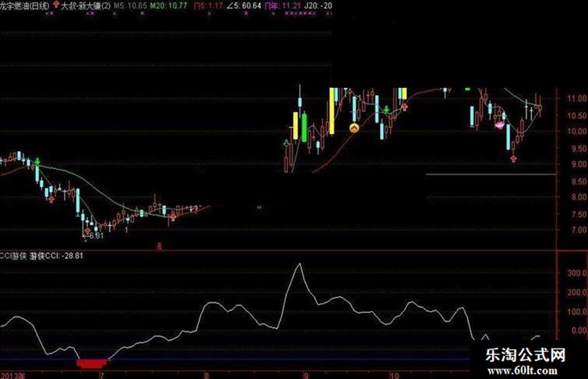Click the red up arrow under October's lowest candle

[513, 159]
